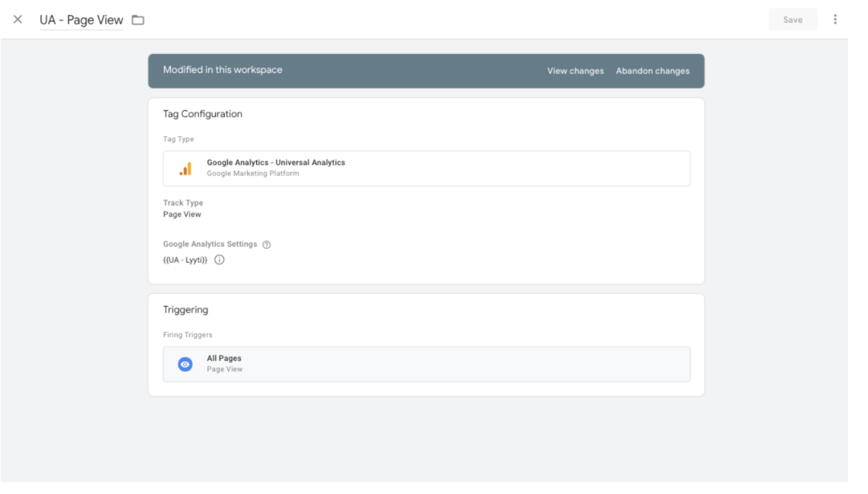Click the Google Marketing Platform subtitle
868x494 pixels.
(x=252, y=174)
